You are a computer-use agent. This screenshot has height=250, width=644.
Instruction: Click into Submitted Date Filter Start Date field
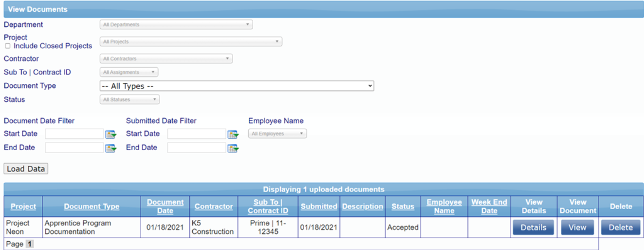pyautogui.click(x=197, y=134)
